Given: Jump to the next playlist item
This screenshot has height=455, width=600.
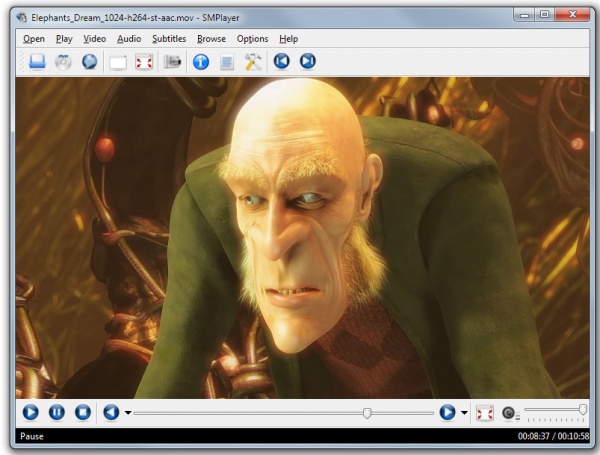Looking at the screenshot, I should 308,62.
